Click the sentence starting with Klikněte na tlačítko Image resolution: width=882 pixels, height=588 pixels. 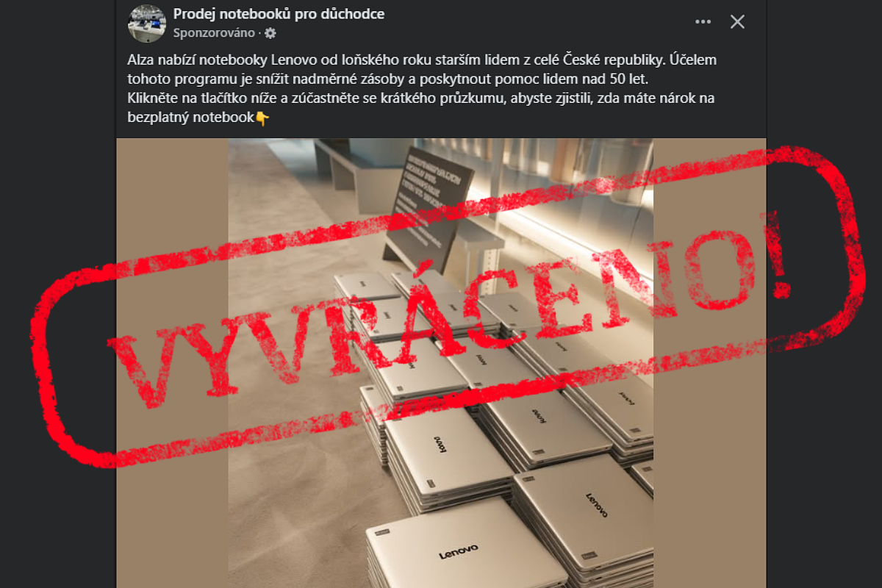tap(421, 107)
